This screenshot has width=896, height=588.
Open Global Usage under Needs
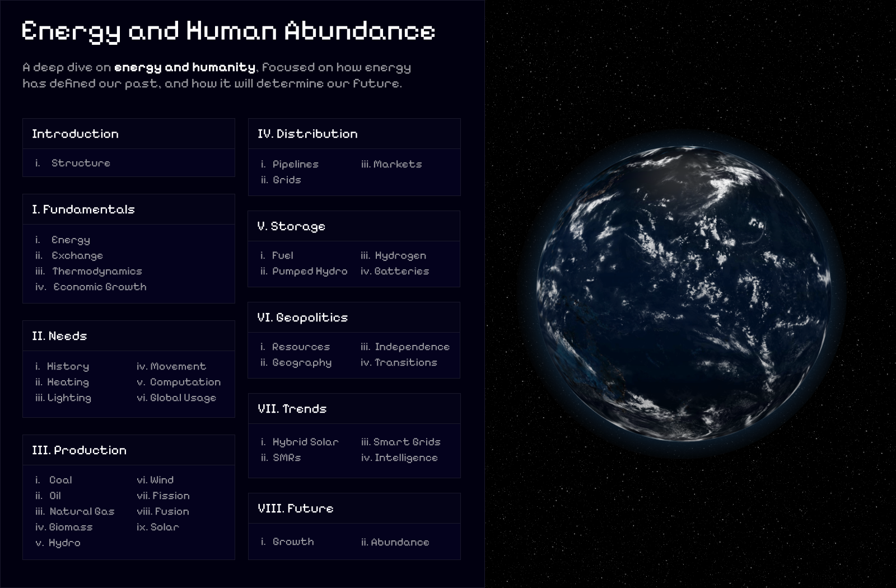[x=183, y=398]
